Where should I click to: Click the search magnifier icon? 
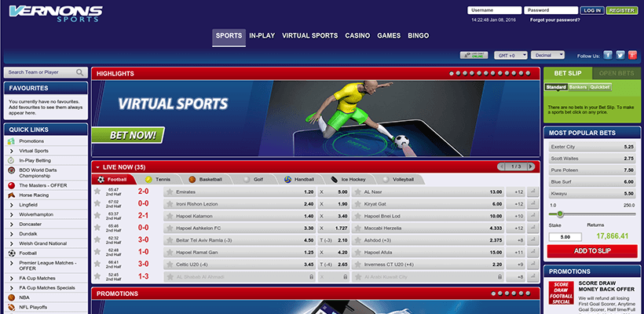click(79, 73)
